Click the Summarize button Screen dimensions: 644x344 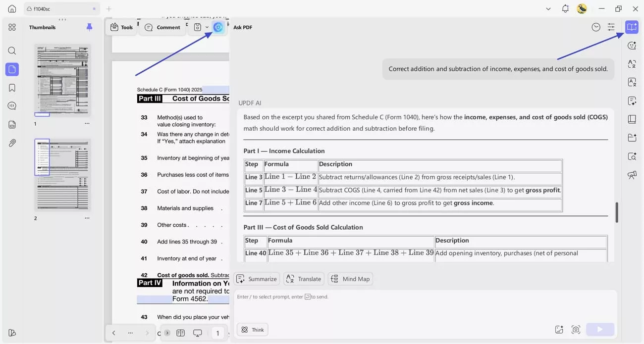click(257, 279)
